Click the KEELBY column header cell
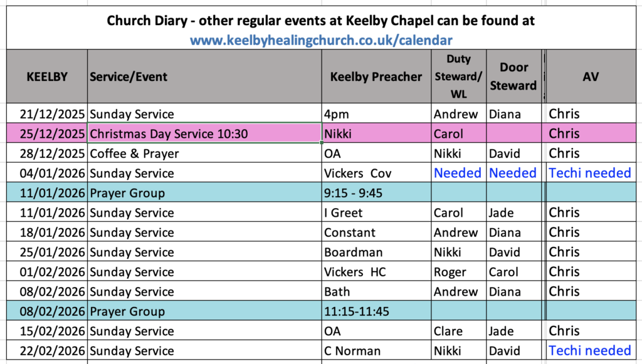Screen dimensions: 642x364 [x=46, y=77]
